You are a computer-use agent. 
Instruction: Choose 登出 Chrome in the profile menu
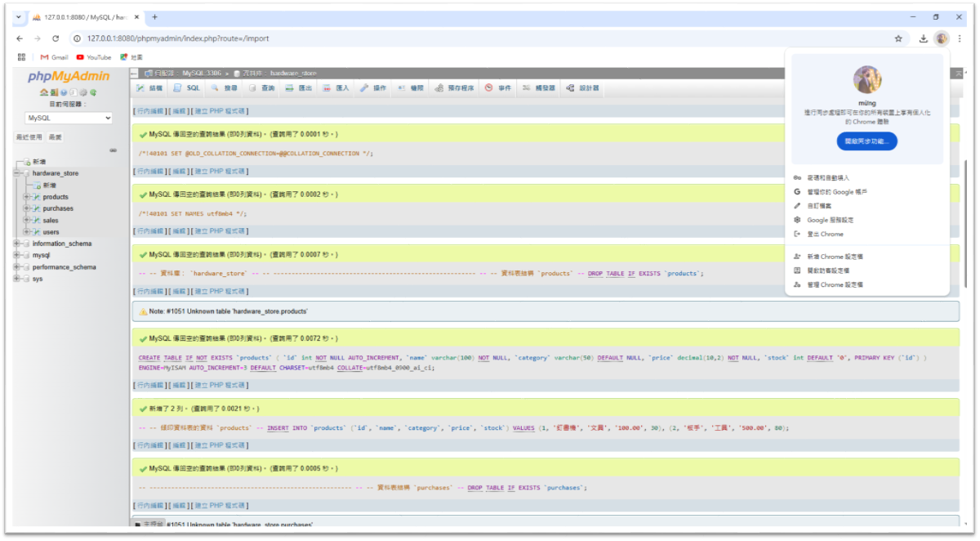pos(825,234)
